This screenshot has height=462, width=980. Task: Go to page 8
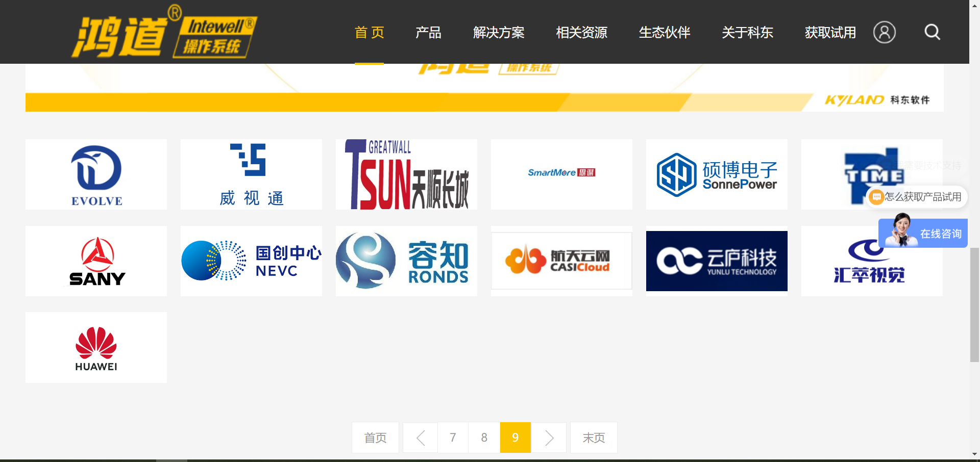tap(484, 438)
